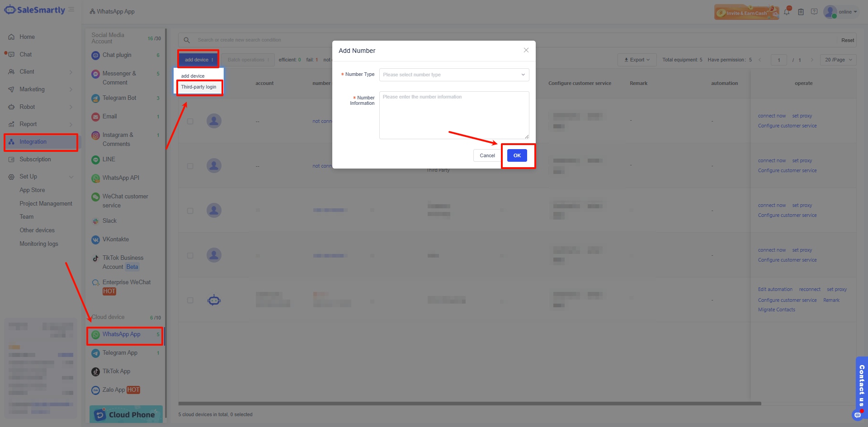Image resolution: width=868 pixels, height=427 pixels.
Task: Select the VKontakte channel icon
Action: point(95,239)
